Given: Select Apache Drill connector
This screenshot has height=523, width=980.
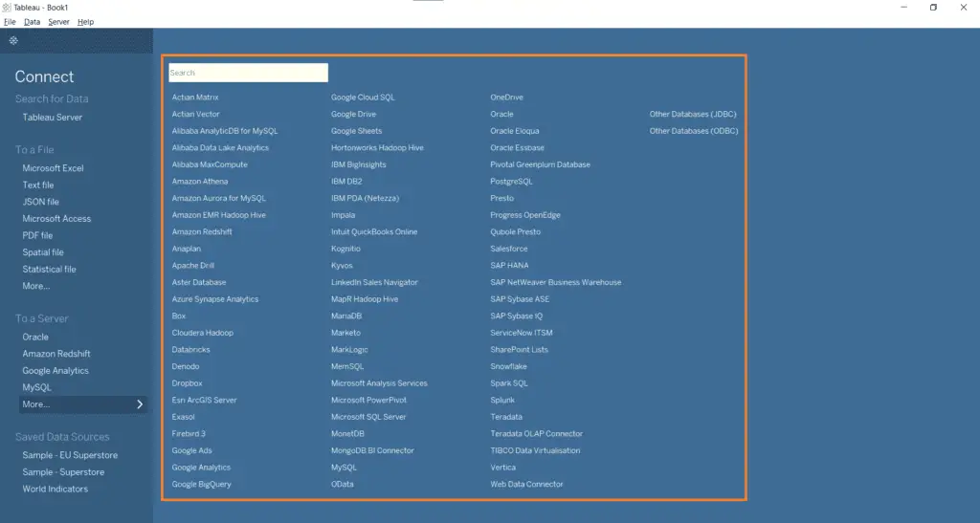Looking at the screenshot, I should coord(193,266).
